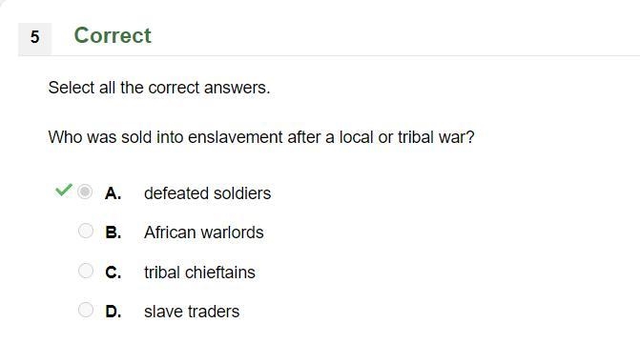Click the 'Select all the correct answers.' instruction

(x=159, y=88)
